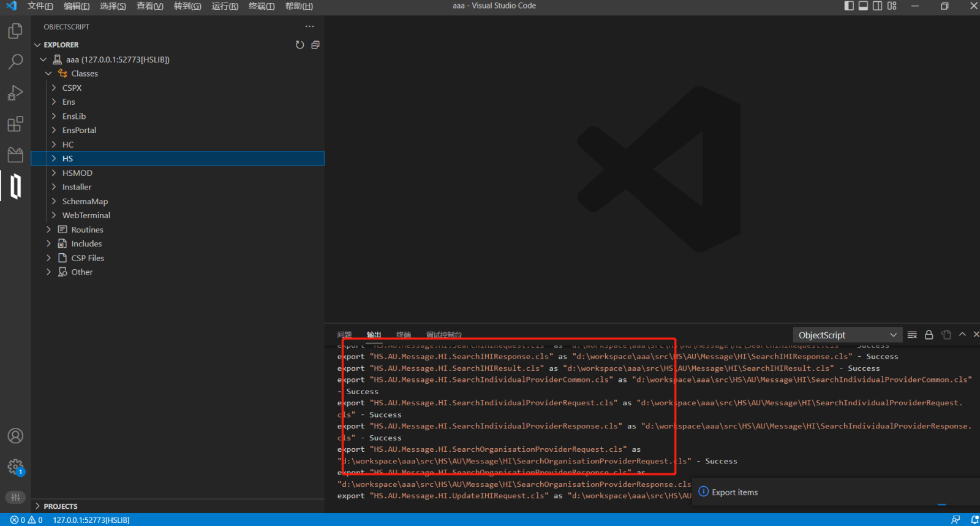Expand the PROJECTS section header
This screenshot has height=526, width=980.
tap(60, 506)
